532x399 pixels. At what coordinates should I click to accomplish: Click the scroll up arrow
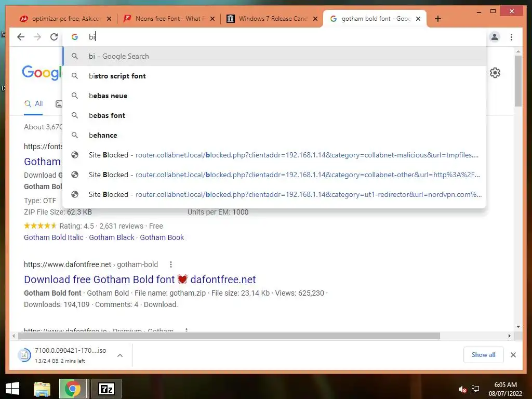(x=518, y=51)
